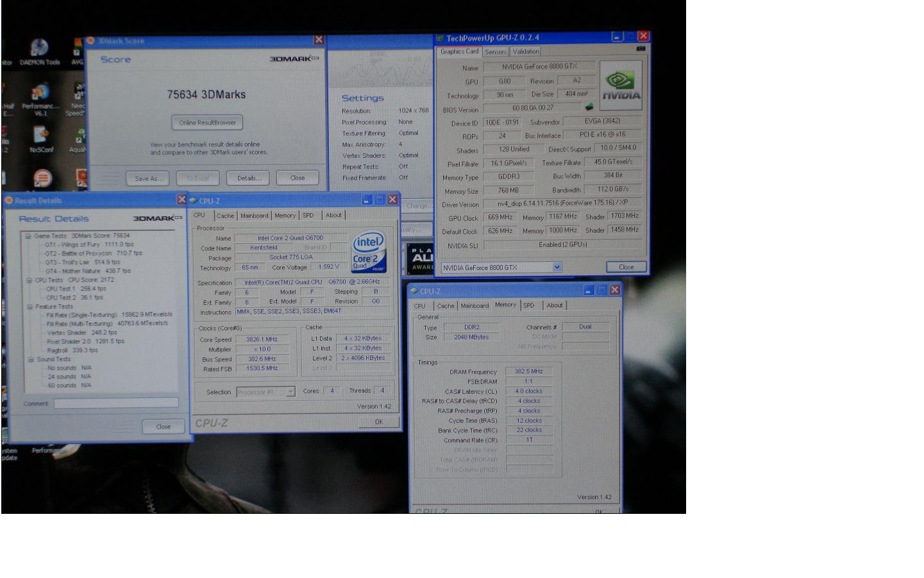This screenshot has height=578, width=924.
Task: Collapse the Sound Tests tree node
Action: tap(31, 359)
